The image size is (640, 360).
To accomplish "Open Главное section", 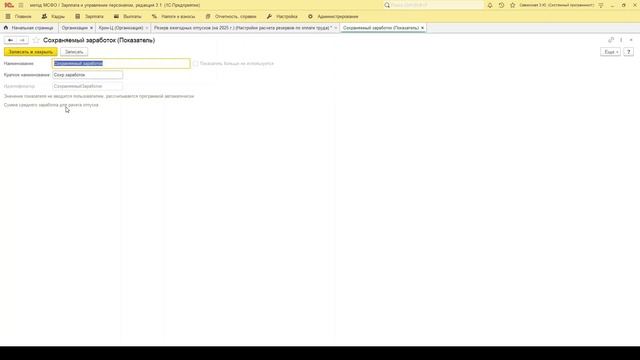I will tap(18, 16).
